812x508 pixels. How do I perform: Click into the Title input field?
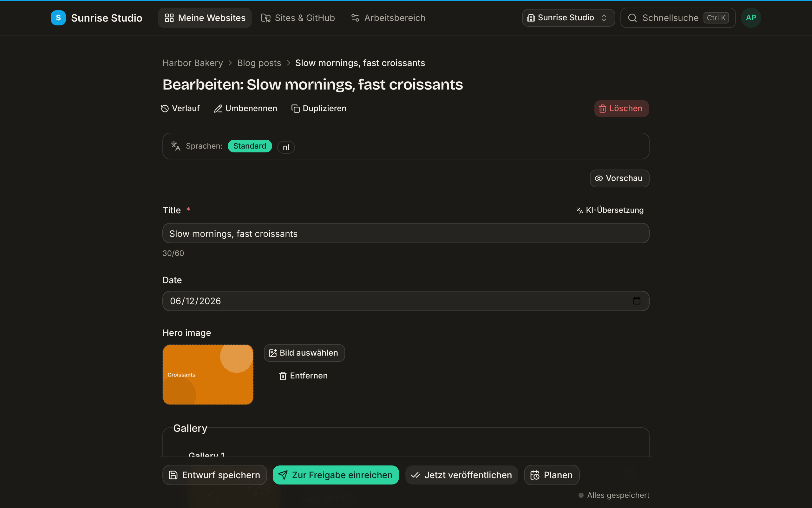(x=406, y=233)
